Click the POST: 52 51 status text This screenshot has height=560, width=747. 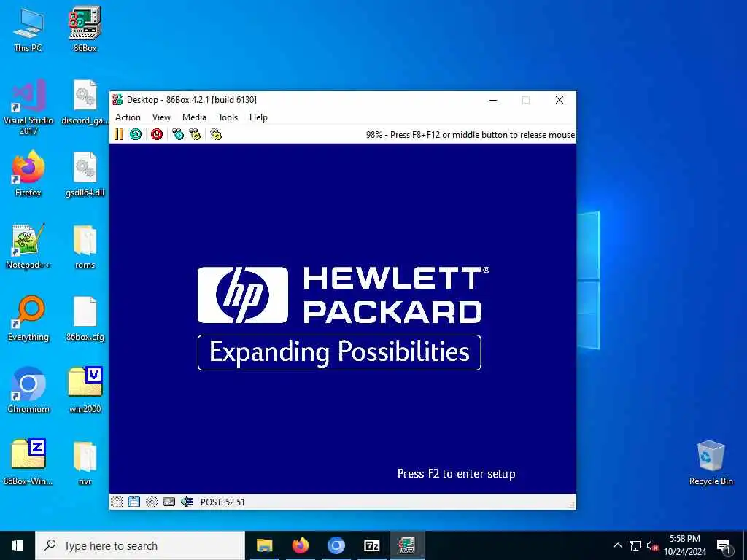click(x=222, y=502)
